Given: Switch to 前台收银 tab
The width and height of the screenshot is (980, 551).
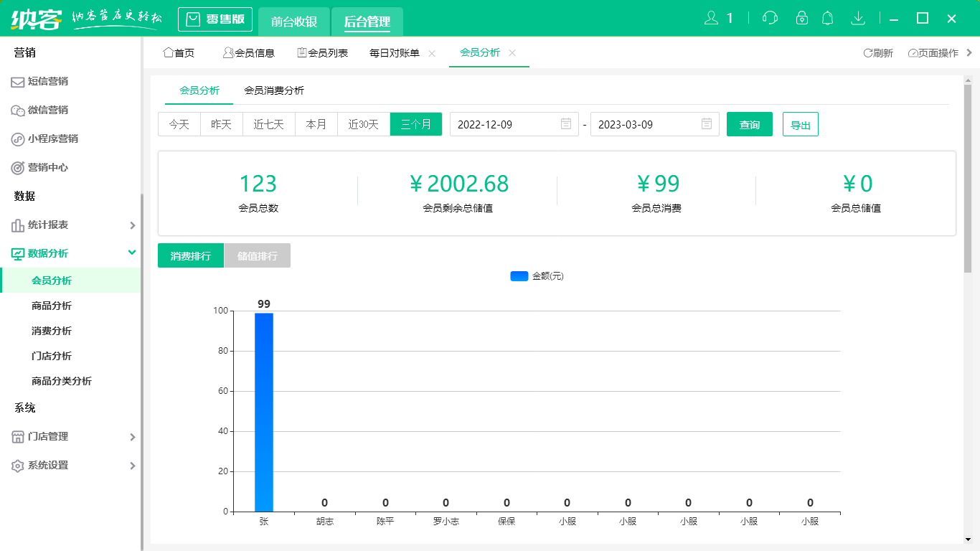Looking at the screenshot, I should coord(294,22).
